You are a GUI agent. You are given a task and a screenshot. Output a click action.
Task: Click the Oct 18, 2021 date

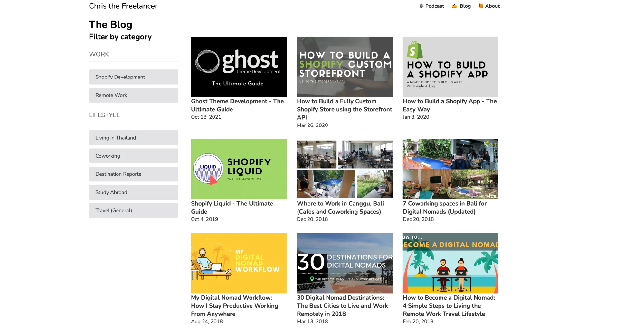coord(206,117)
